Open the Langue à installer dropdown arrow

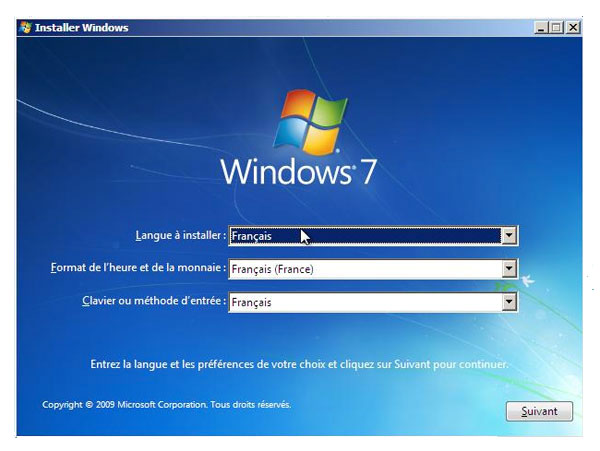click(509, 236)
